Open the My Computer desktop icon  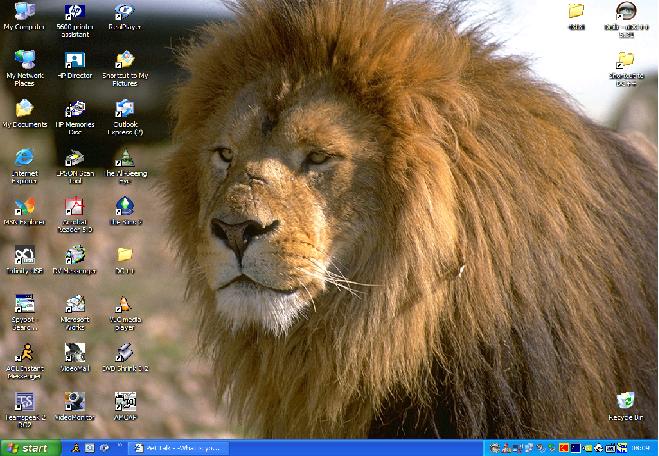(24, 13)
